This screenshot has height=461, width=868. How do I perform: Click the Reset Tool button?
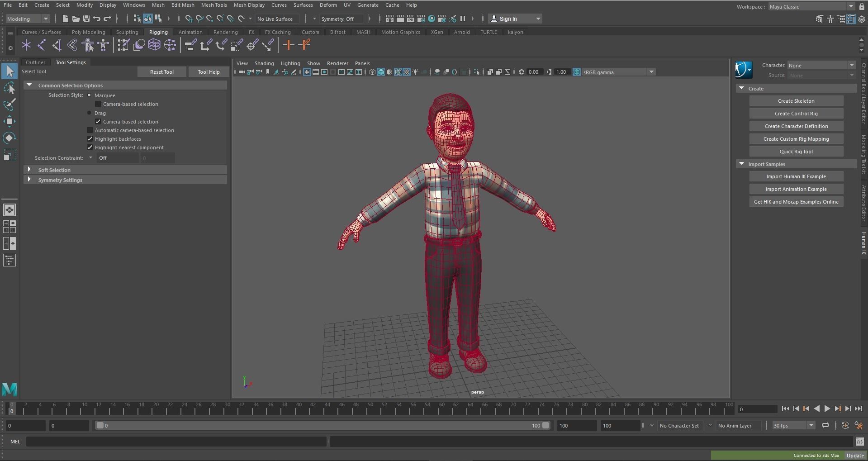161,72
